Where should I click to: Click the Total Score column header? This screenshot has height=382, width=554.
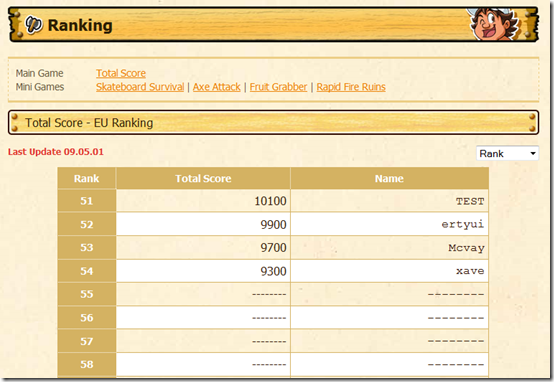tap(203, 178)
